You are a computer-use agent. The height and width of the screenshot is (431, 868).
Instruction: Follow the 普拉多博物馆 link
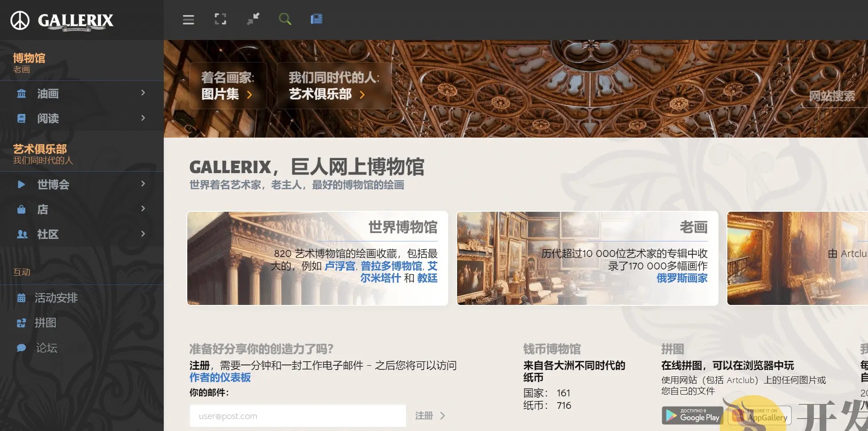point(391,266)
